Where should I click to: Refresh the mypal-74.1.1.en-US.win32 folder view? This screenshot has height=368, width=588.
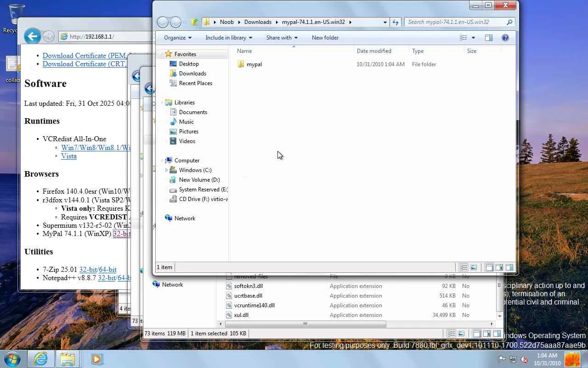[x=396, y=22]
